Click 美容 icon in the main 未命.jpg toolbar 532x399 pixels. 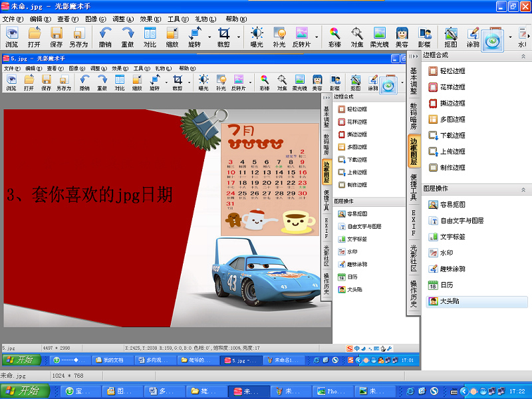pos(402,37)
